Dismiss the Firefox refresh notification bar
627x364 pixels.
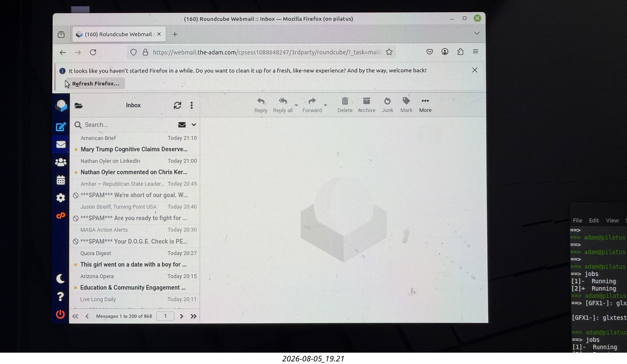click(x=475, y=70)
